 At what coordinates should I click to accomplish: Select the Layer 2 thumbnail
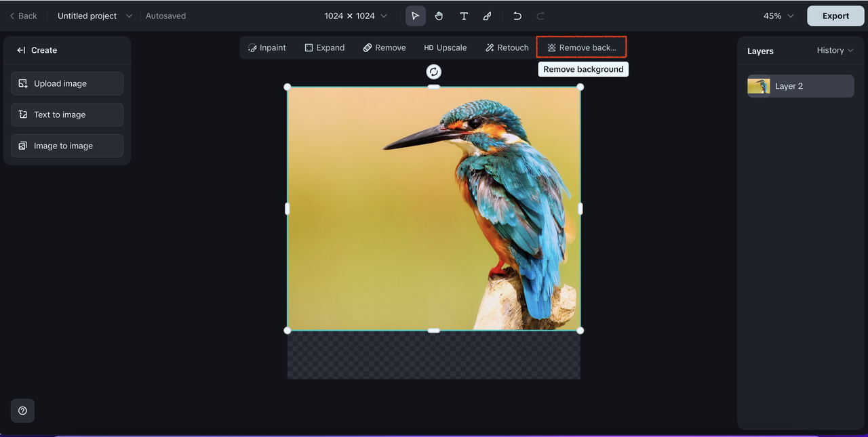759,86
